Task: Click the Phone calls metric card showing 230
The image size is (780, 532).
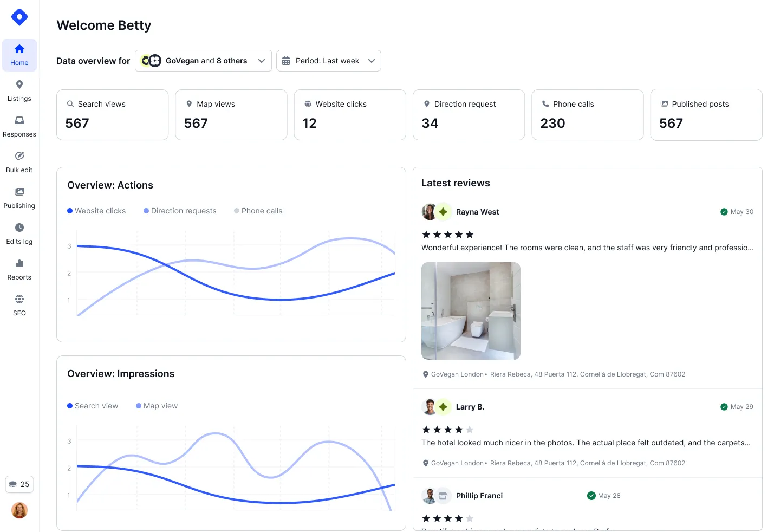Action: tap(587, 115)
